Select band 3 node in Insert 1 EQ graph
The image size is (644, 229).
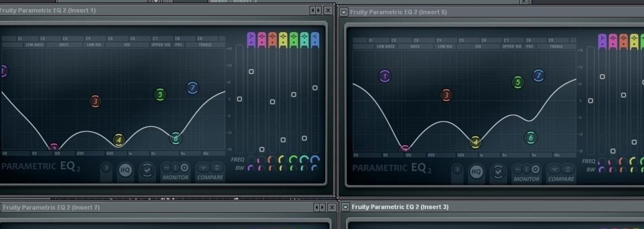[x=95, y=101]
